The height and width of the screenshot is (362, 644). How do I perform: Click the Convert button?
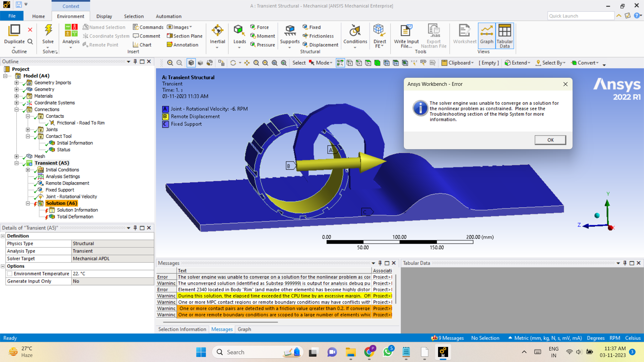[x=585, y=63]
